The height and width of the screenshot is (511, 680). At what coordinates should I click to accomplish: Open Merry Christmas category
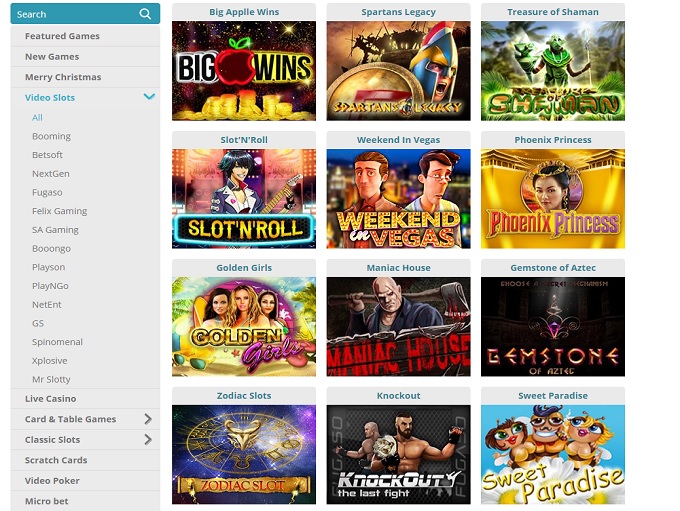pyautogui.click(x=63, y=77)
